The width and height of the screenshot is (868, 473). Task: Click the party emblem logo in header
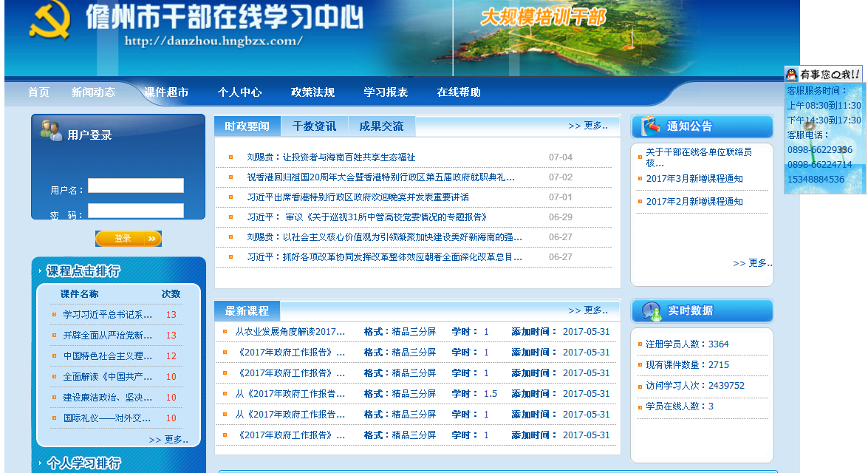coord(49,21)
